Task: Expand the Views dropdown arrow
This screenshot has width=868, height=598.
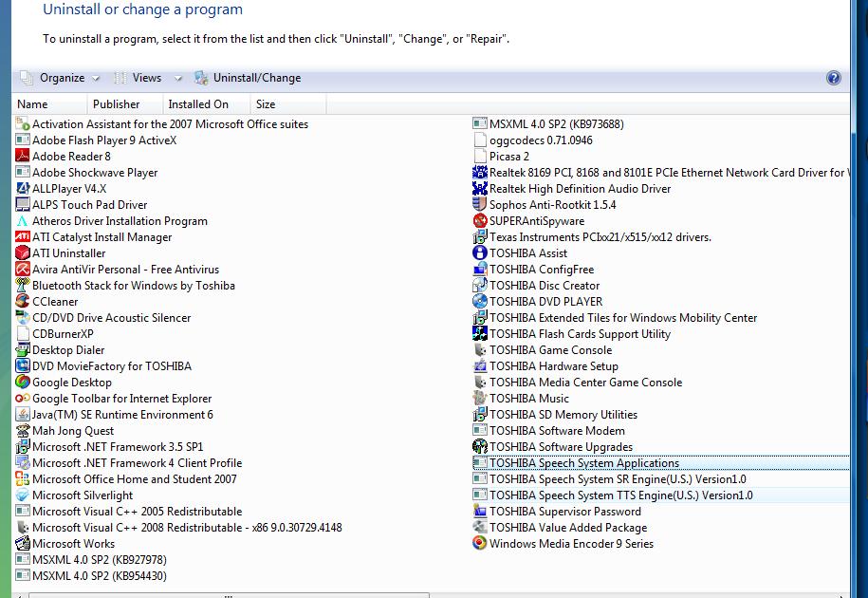Action: point(178,78)
